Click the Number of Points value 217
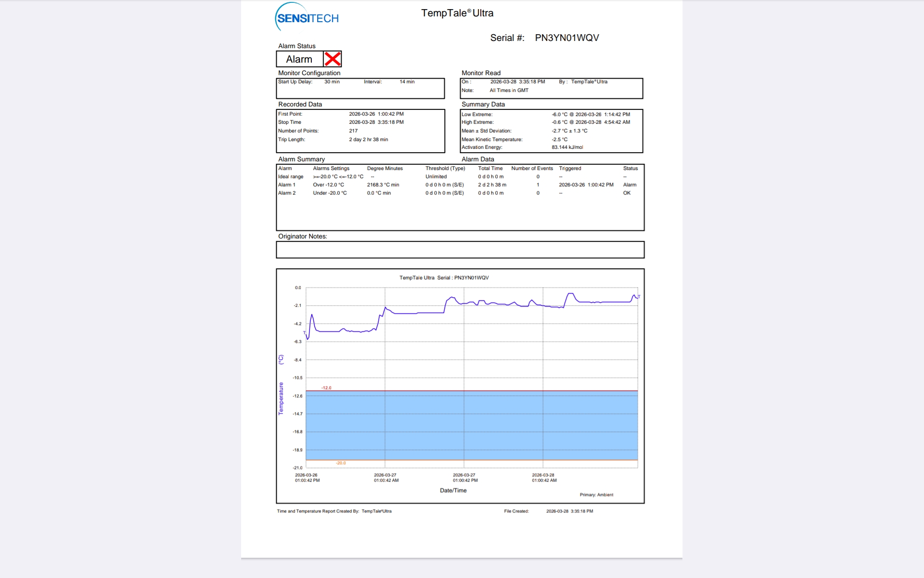 pos(353,131)
